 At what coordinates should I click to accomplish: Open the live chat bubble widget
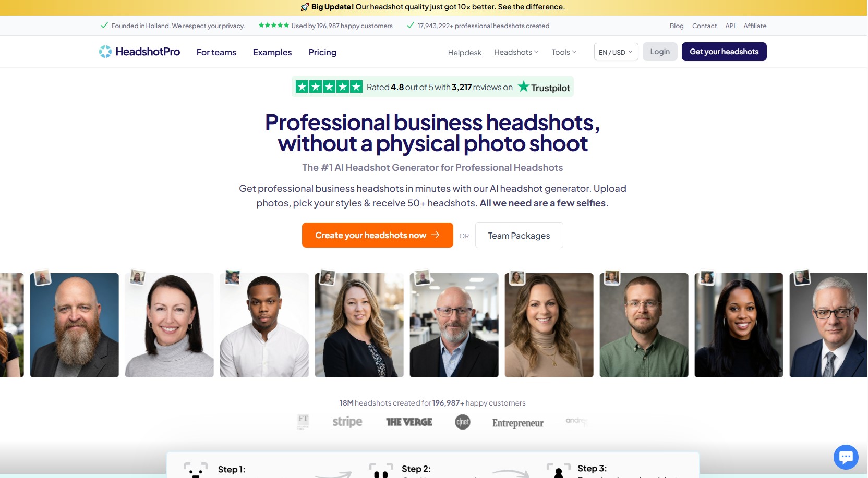coord(846,457)
